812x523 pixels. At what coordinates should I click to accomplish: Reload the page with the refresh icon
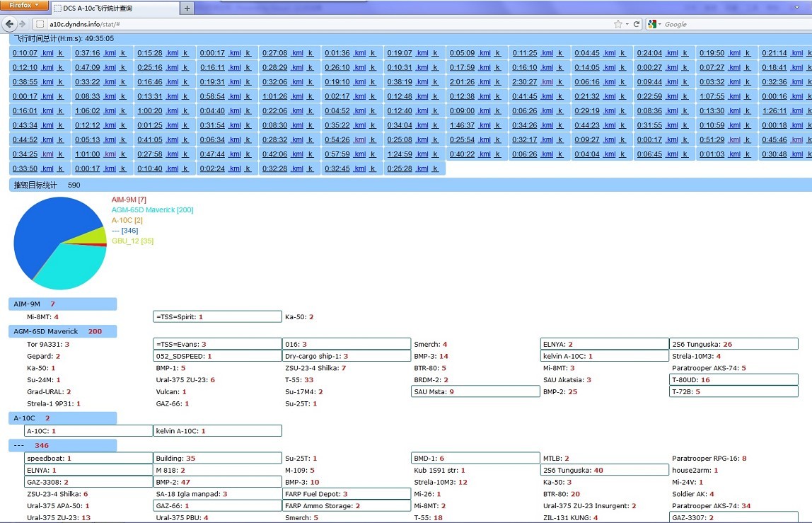637,24
